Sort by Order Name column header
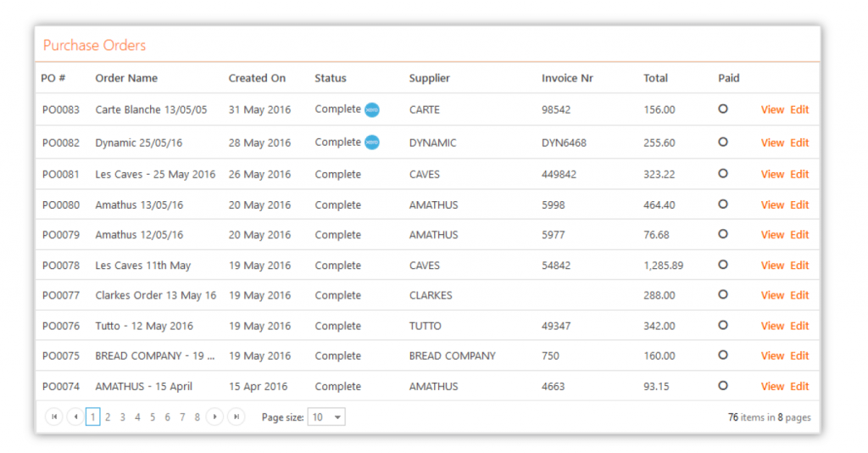This screenshot has height=453, width=868. pos(126,78)
